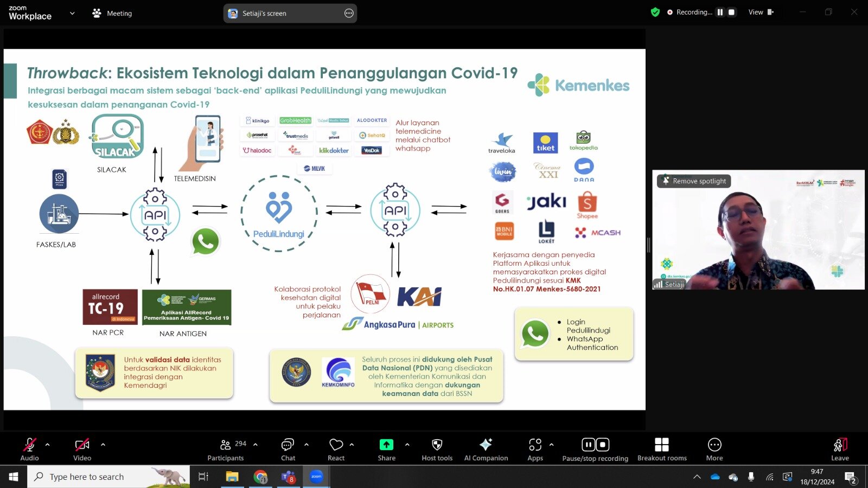
Task: Open Windows notification center
Action: coord(851,477)
